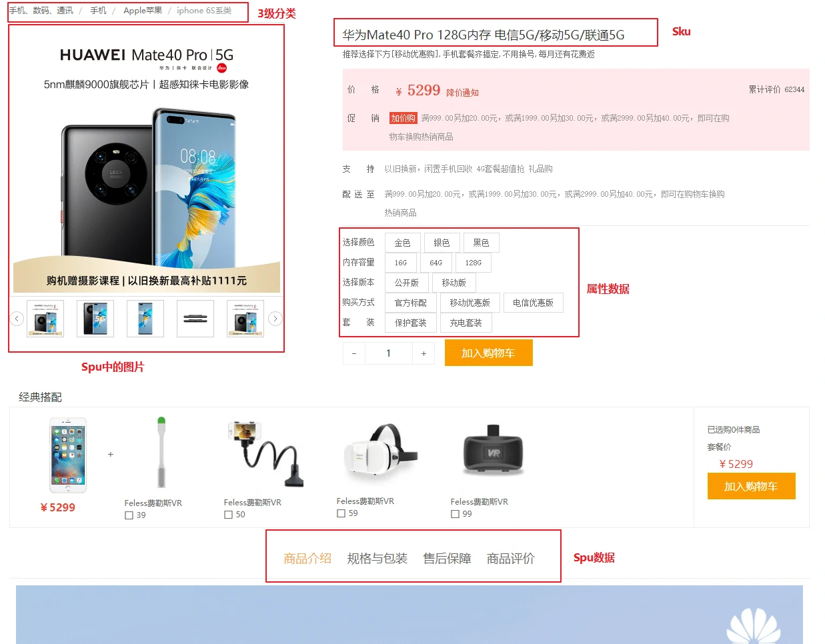Decrease quantity with the minus button
This screenshot has width=825, height=644.
354,353
